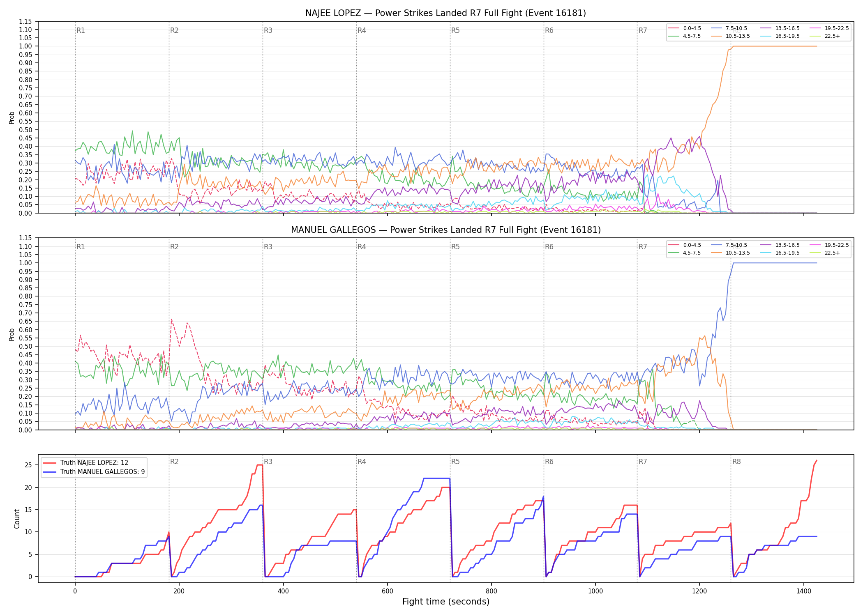Select the R6 label in Manuel Gallegos chart
This screenshot has width=863, height=616.
549,247
